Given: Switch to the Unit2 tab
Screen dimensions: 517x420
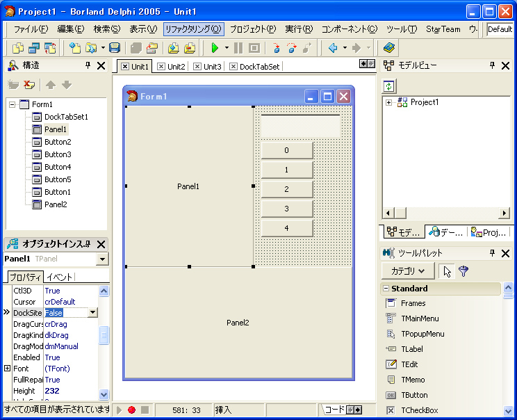Looking at the screenshot, I should 172,67.
